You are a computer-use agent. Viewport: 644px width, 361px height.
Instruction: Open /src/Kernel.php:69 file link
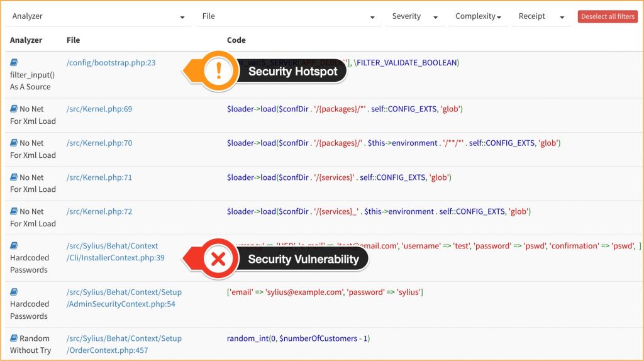[99, 109]
